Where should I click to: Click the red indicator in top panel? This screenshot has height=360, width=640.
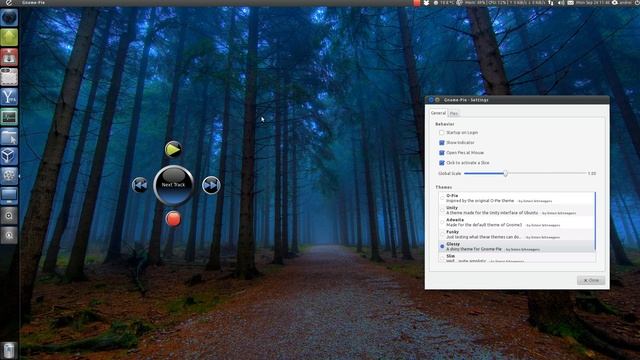coord(416,2)
